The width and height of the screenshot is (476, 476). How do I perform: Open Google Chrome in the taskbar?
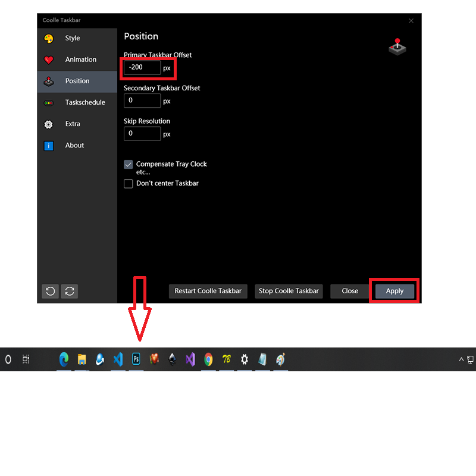tap(208, 359)
